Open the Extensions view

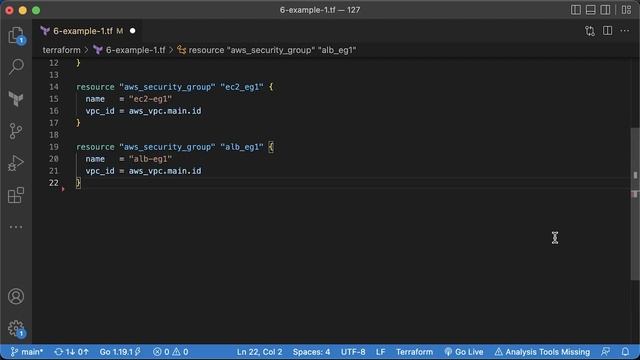pos(16,195)
